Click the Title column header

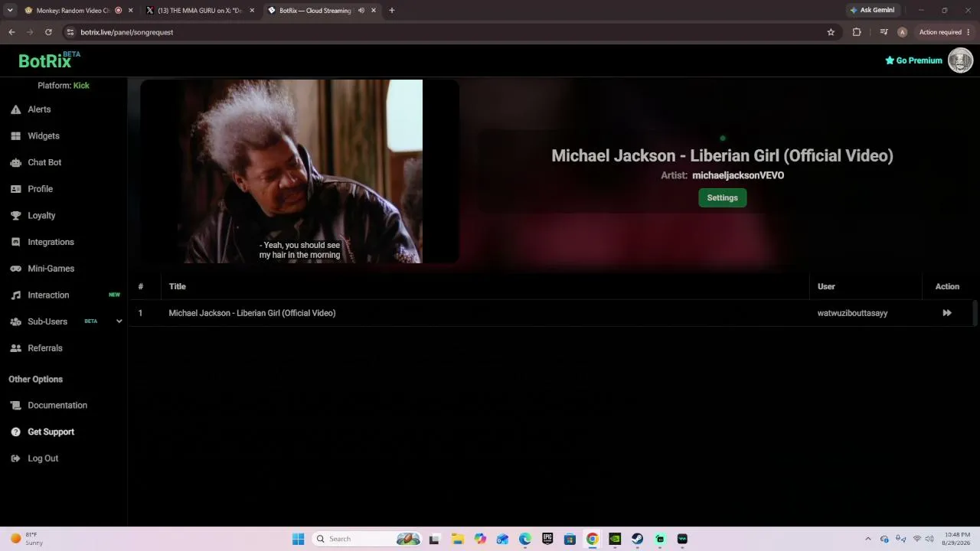[x=178, y=286]
